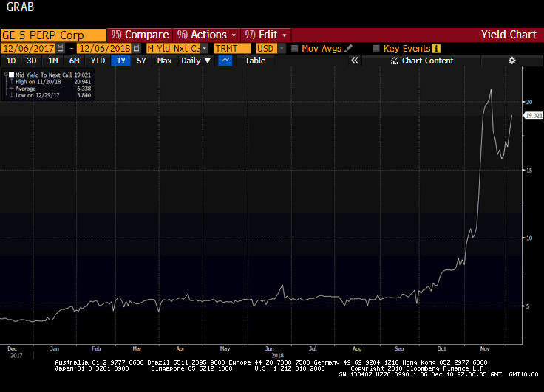Click the TRMT source field

[232, 49]
